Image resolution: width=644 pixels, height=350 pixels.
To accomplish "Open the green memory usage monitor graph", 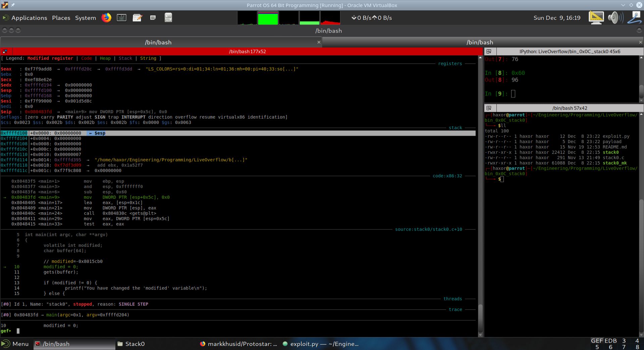I will point(268,18).
